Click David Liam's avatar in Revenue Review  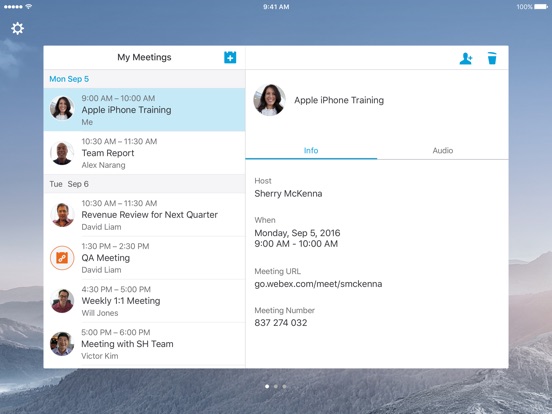(x=62, y=215)
